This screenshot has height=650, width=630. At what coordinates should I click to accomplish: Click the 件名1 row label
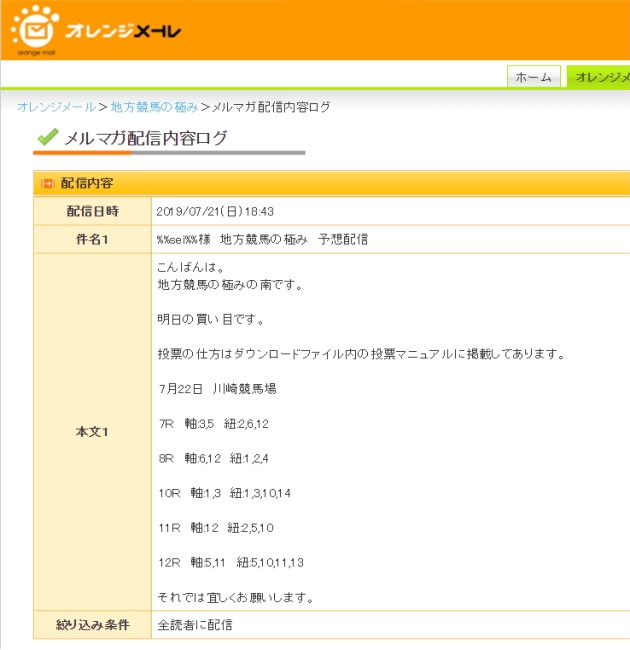click(92, 240)
